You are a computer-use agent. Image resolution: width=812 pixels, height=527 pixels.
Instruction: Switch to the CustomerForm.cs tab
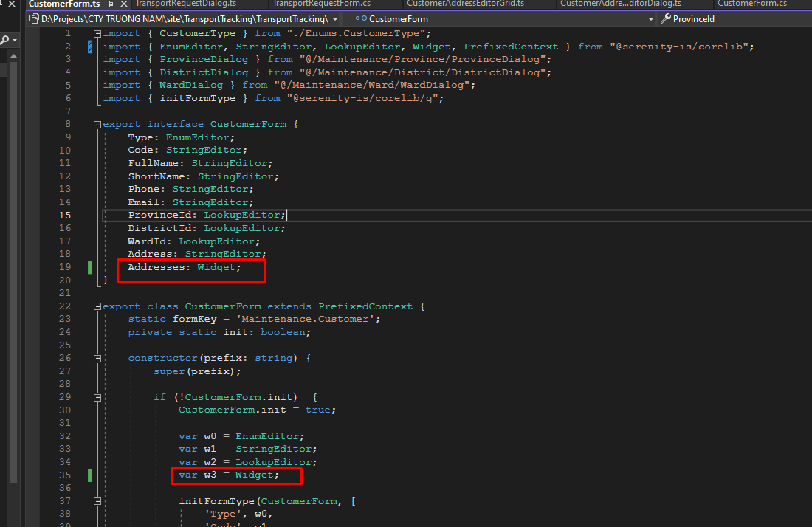pyautogui.click(x=753, y=4)
